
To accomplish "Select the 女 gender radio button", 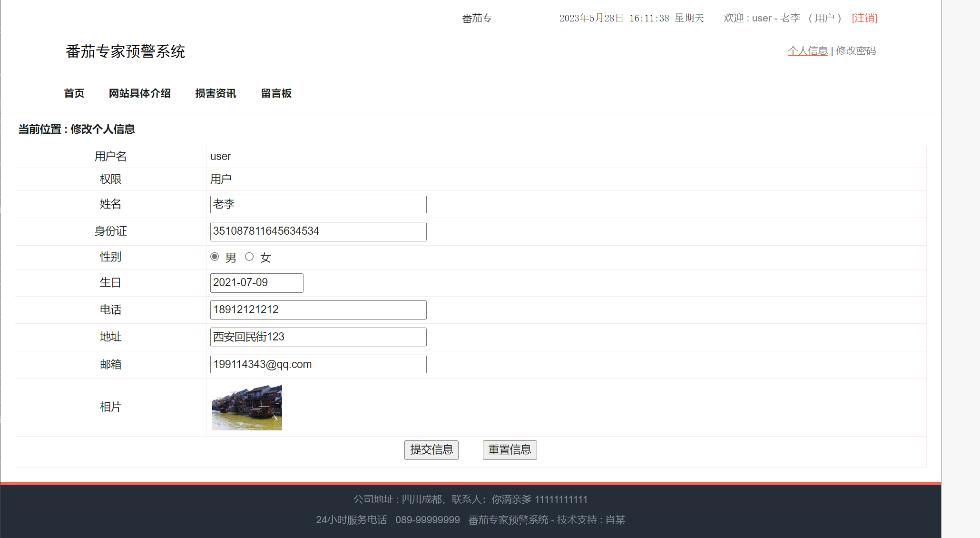I will (x=249, y=257).
